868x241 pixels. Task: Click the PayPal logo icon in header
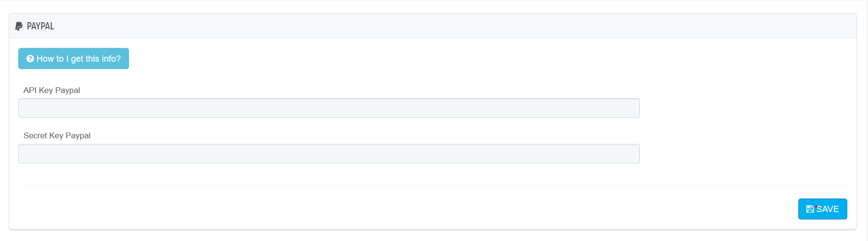(19, 26)
